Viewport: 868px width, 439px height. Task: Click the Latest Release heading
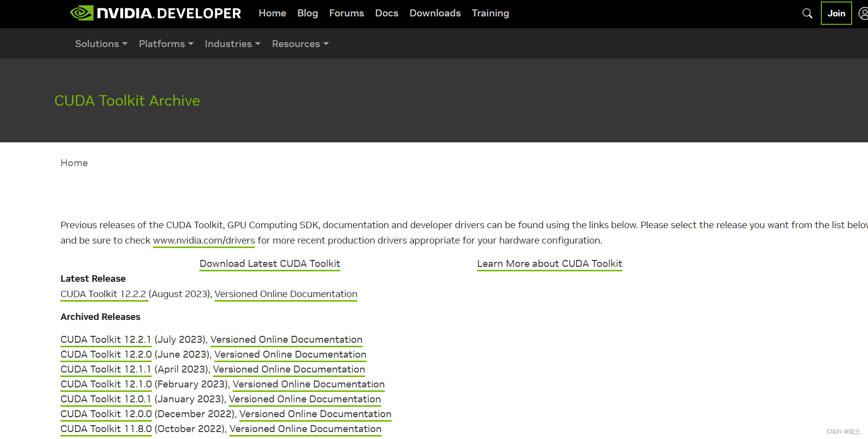tap(93, 279)
